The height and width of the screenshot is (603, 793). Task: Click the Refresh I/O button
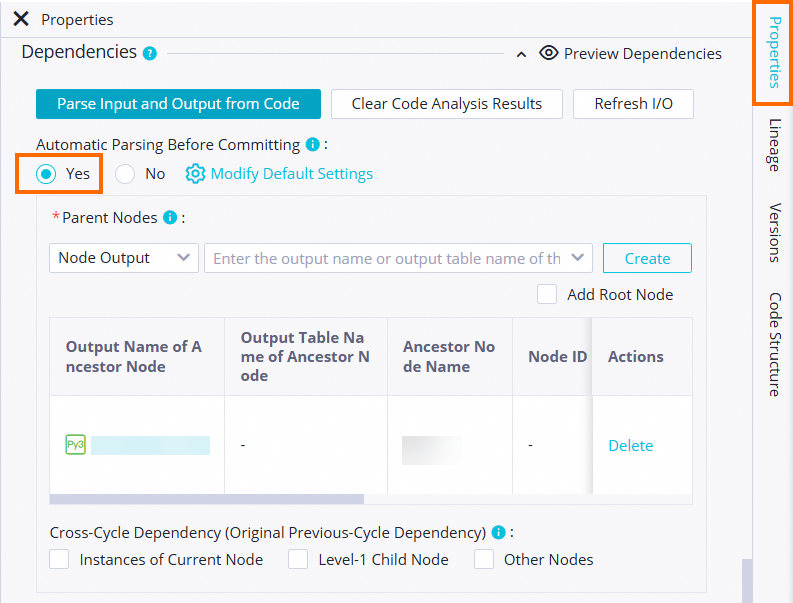coord(633,104)
